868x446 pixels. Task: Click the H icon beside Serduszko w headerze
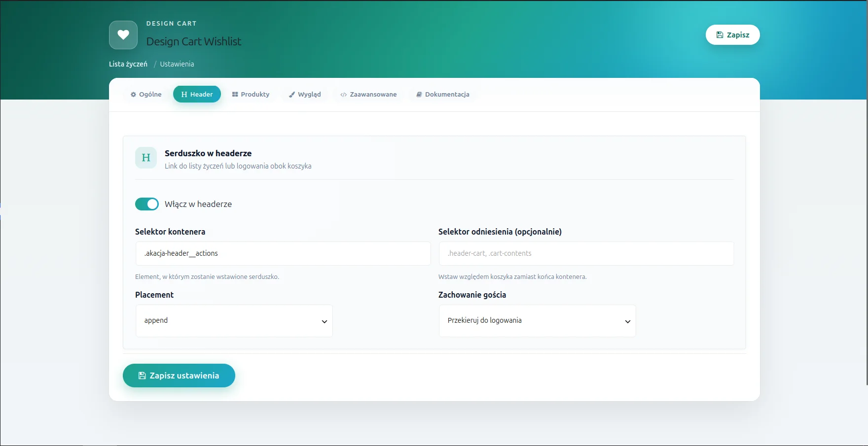tap(146, 158)
